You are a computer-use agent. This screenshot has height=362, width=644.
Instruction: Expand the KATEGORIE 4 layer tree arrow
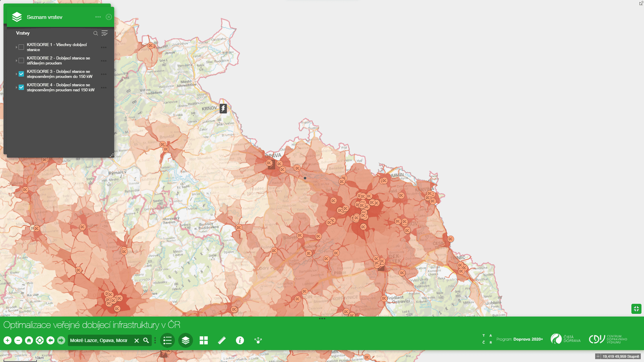click(x=16, y=87)
